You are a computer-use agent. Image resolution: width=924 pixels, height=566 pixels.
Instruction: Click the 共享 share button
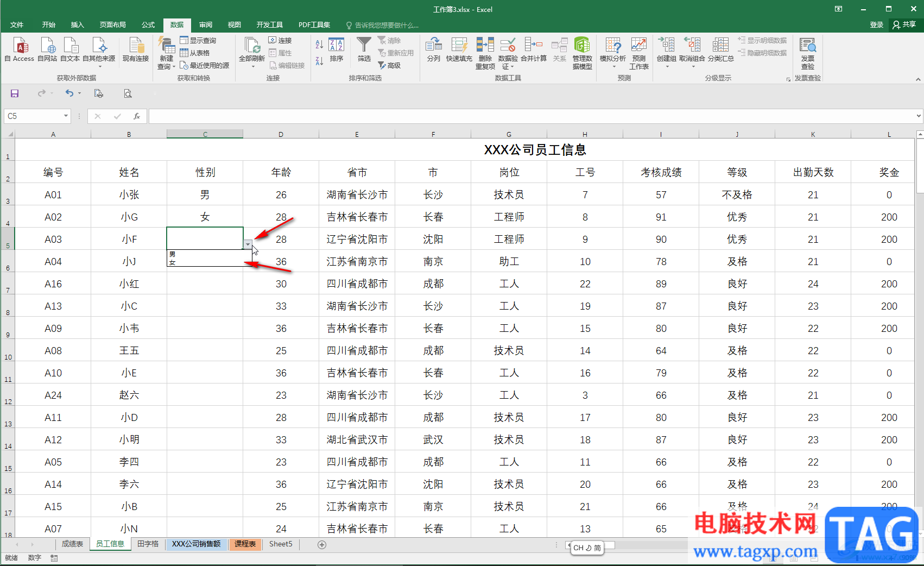(x=904, y=25)
